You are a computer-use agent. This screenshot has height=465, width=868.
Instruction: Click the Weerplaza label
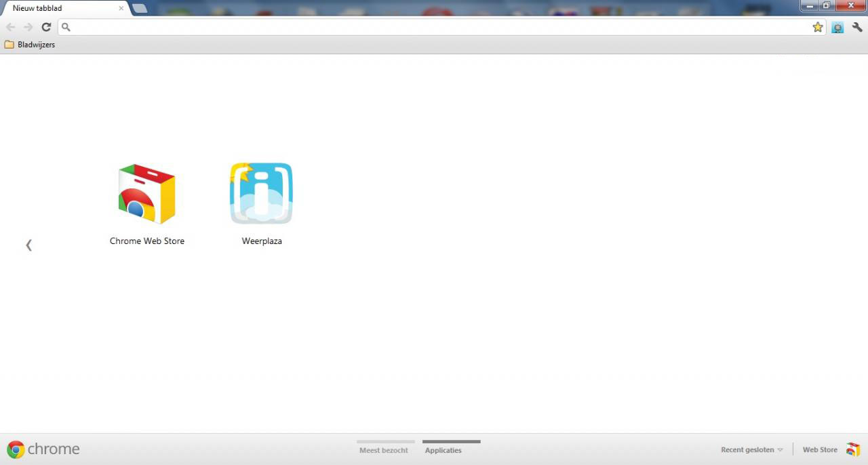[262, 241]
